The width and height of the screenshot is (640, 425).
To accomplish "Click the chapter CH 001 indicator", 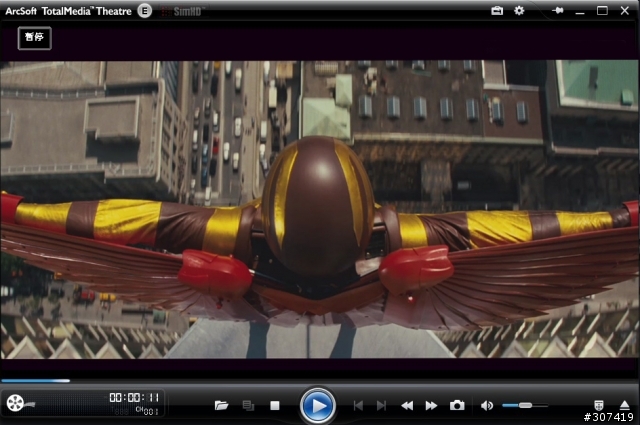I will coord(147,410).
